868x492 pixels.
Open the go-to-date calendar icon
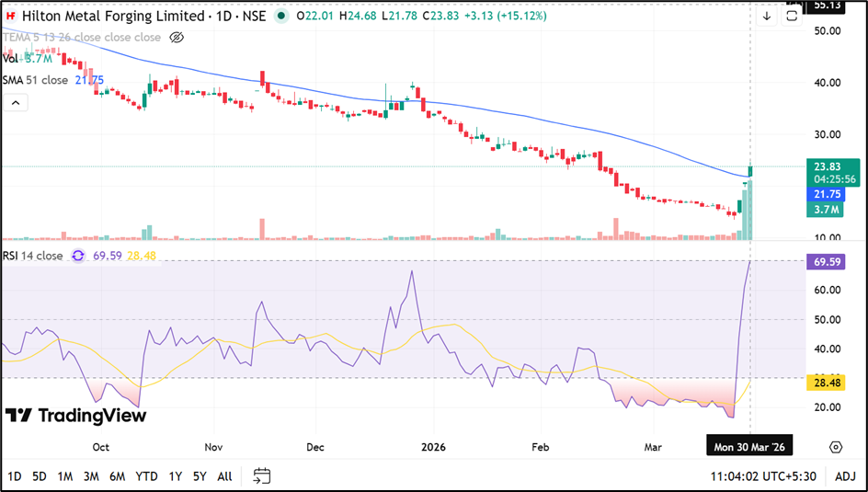pyautogui.click(x=262, y=475)
